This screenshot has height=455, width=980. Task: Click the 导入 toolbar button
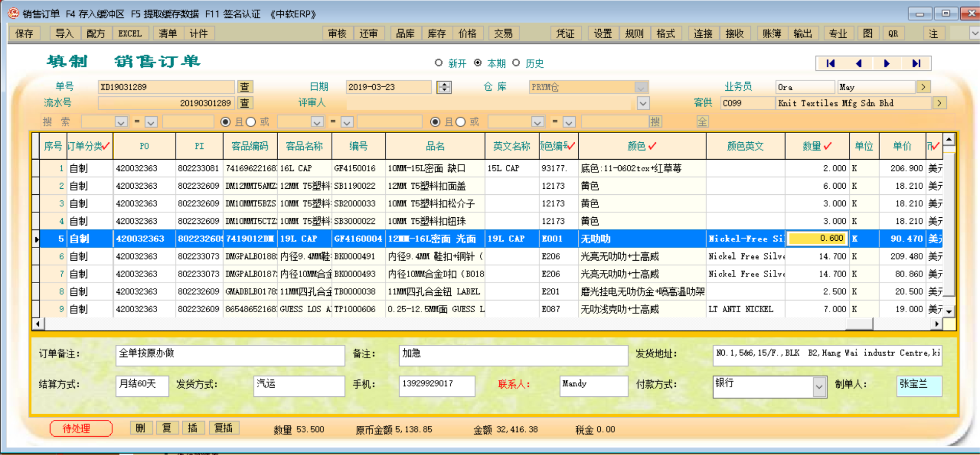click(64, 34)
